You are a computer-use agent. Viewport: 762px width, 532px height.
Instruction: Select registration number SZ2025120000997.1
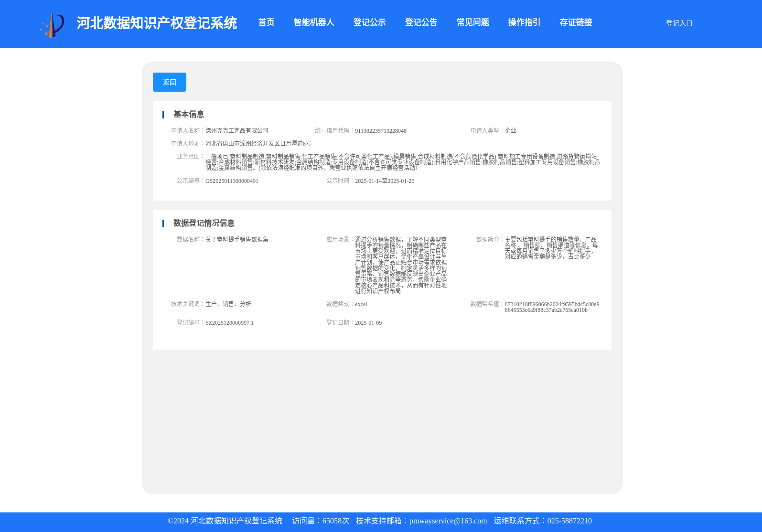229,323
